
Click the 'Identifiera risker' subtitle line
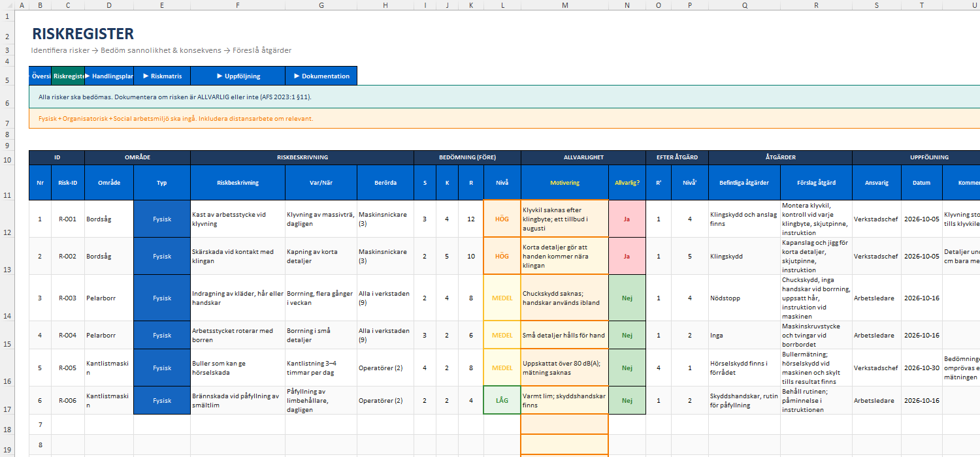point(161,50)
